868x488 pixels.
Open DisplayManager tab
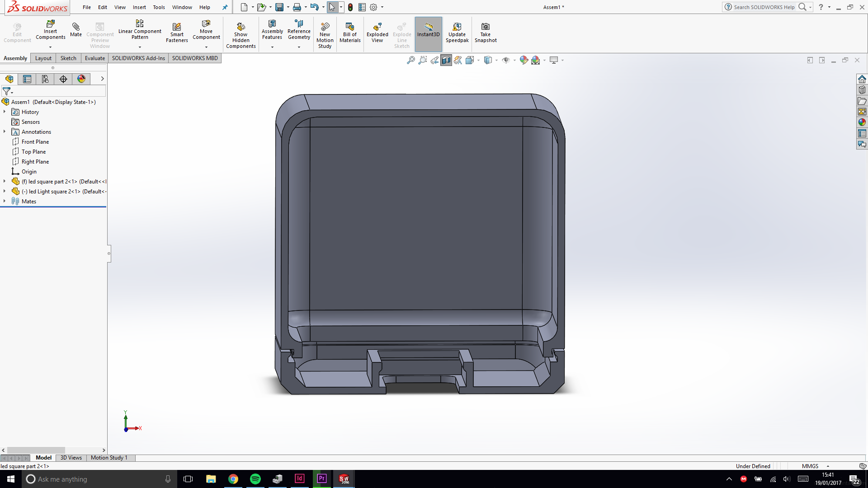(x=81, y=79)
